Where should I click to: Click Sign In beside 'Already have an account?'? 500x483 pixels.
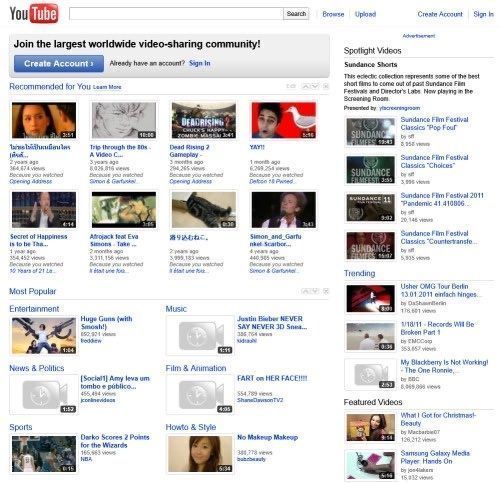click(x=200, y=63)
